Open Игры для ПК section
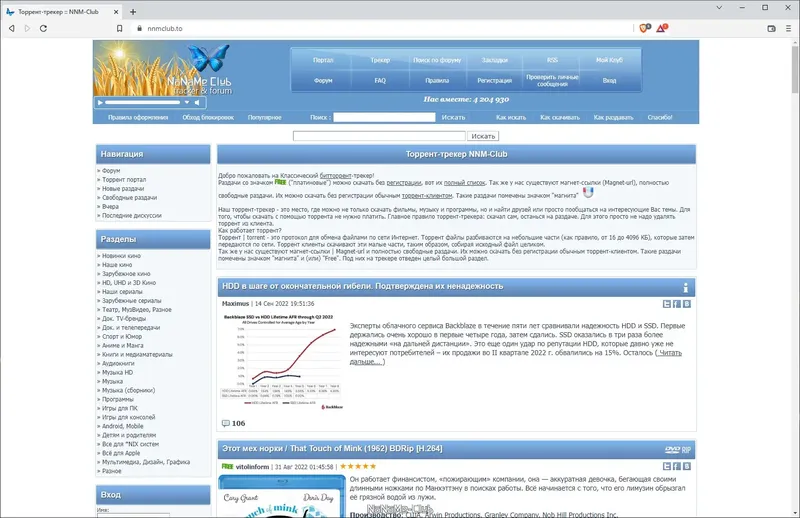Screen dimensions: 800x518 (x=119, y=408)
